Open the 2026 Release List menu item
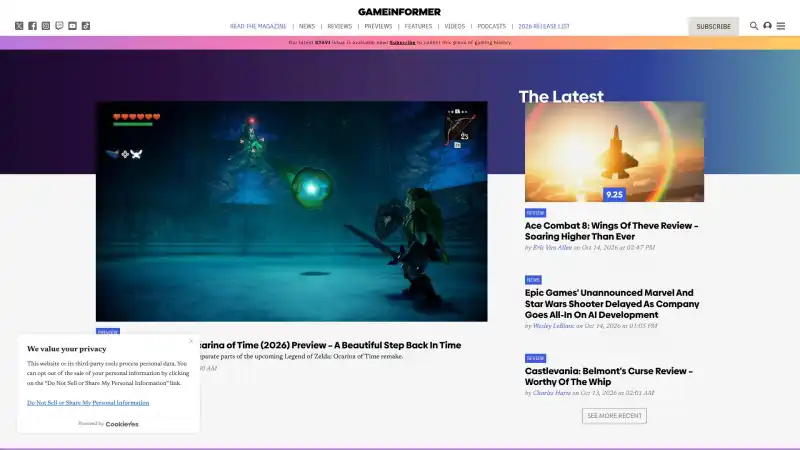 point(544,26)
